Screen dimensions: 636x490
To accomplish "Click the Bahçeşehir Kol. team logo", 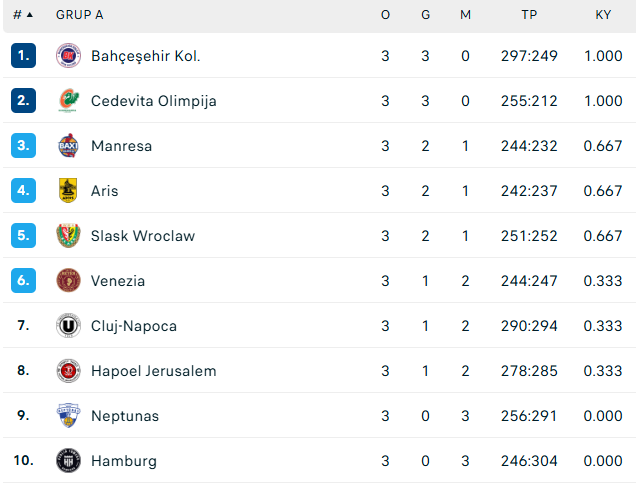I will 68,56.
